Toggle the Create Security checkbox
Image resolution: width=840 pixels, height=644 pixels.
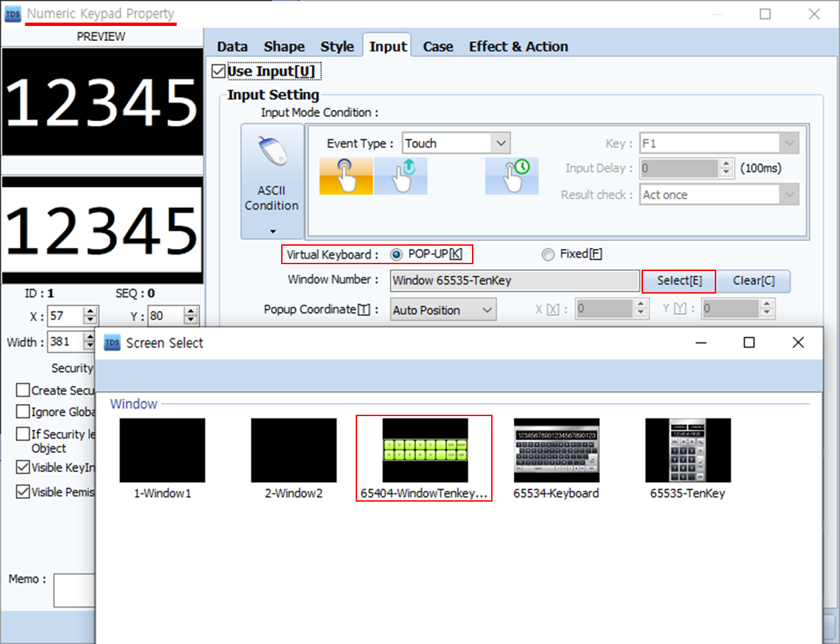coord(23,390)
